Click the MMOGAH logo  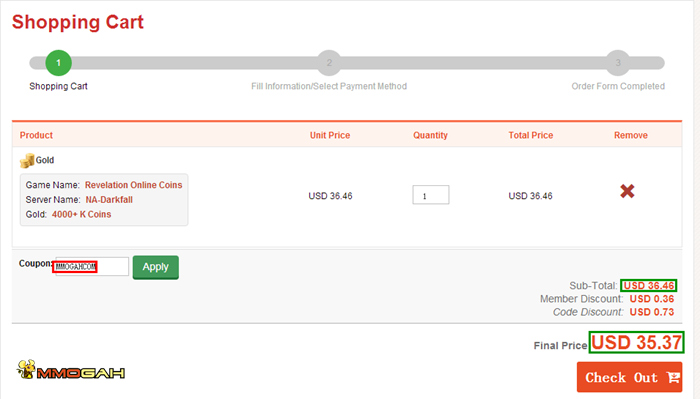pyautogui.click(x=71, y=370)
